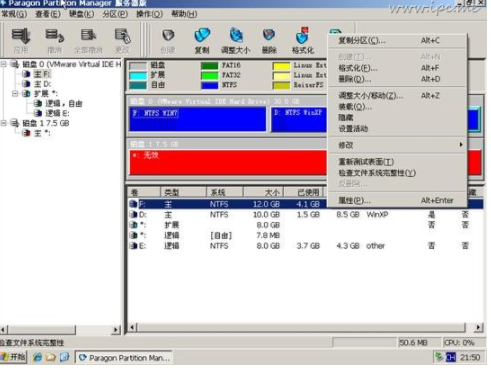Click the volume icon of the F: table row
This screenshot has width=491, height=374.
pos(133,204)
